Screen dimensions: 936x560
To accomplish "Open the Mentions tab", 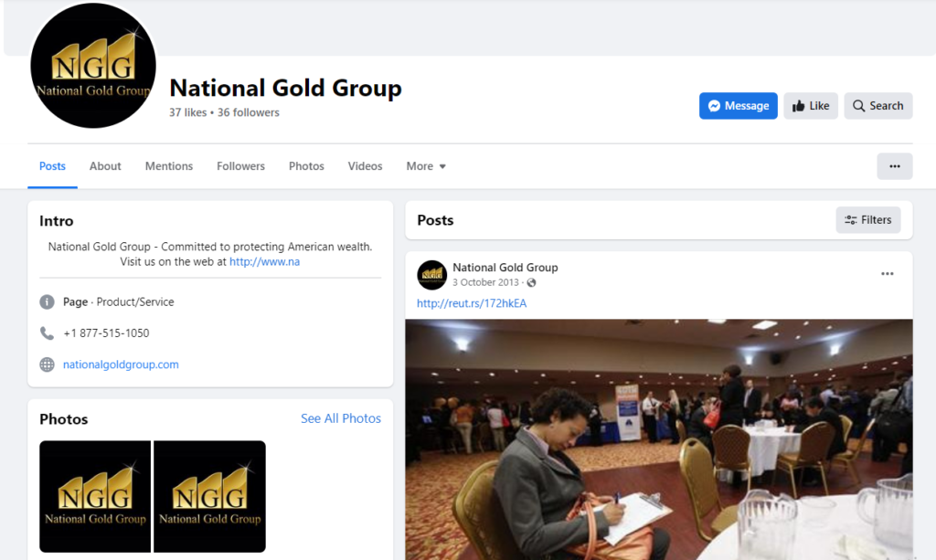I will click(x=169, y=166).
